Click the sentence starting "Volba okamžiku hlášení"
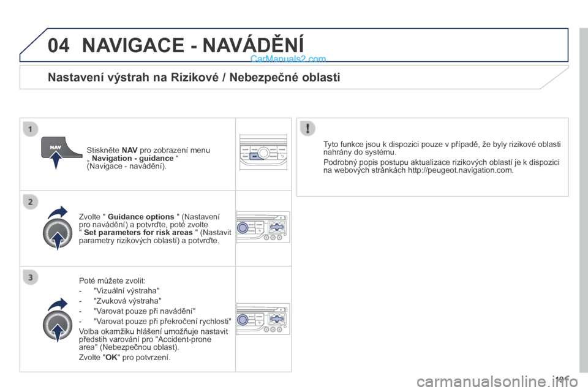Viewport: 588px width, 392px height. [x=153, y=339]
